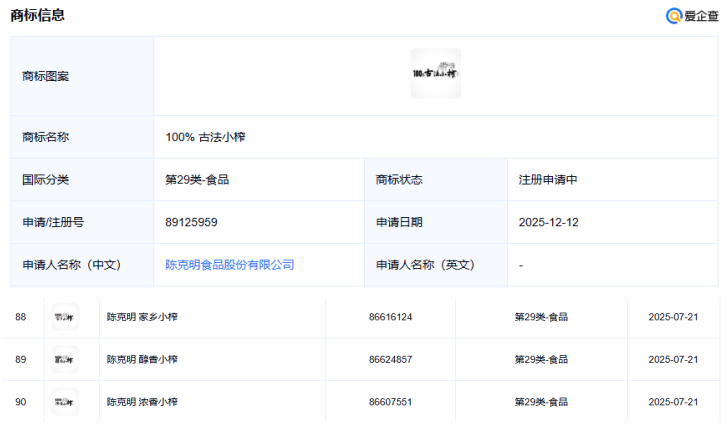Click date 2025-07-21 in the 醇香小榨 row
This screenshot has width=727, height=431.
[673, 359]
